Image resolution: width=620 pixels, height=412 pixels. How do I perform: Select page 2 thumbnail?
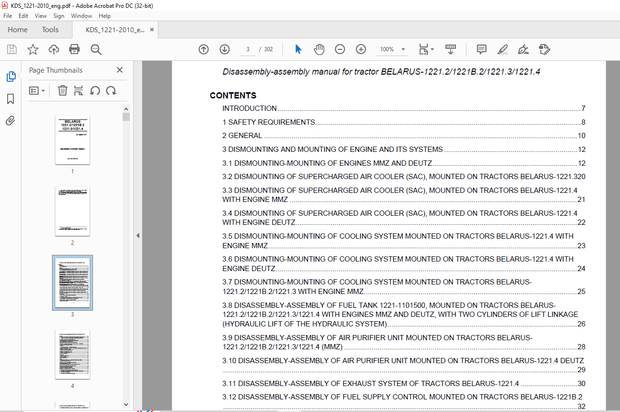[72, 212]
